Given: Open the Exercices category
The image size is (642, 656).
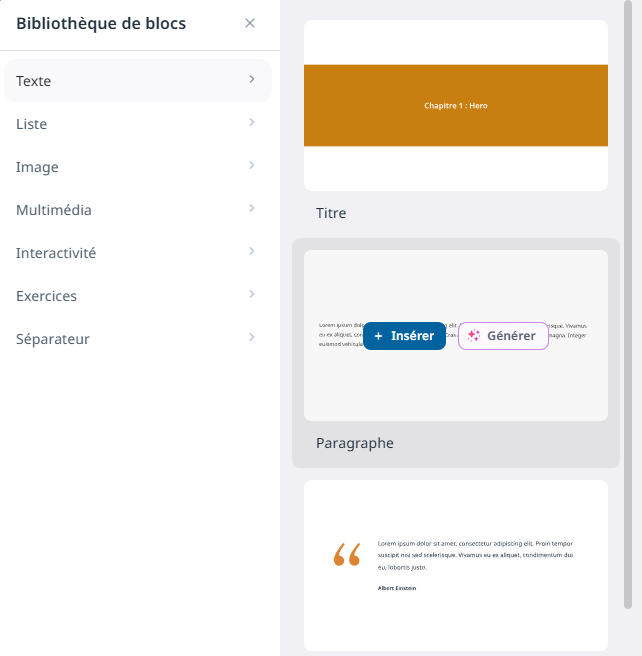Looking at the screenshot, I should click(x=138, y=295).
